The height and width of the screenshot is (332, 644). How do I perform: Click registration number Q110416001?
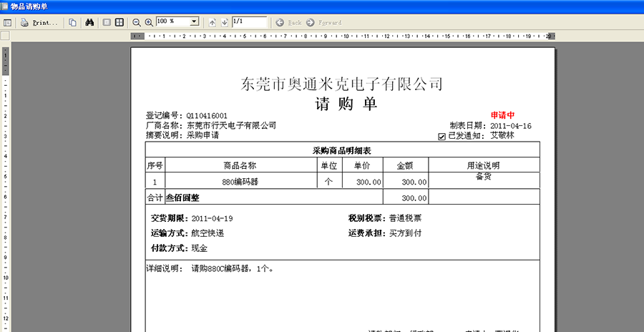click(207, 116)
